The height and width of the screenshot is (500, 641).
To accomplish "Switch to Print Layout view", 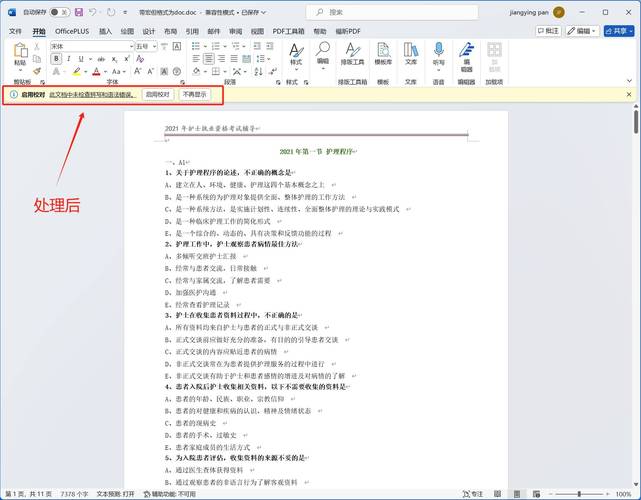I will point(517,494).
